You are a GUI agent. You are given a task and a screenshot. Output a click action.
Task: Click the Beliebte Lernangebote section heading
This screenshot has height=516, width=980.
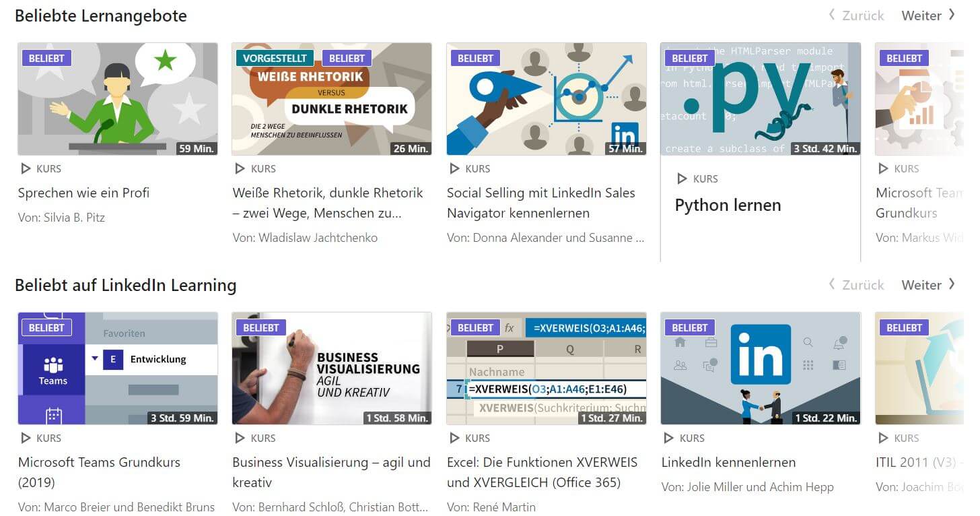[101, 15]
